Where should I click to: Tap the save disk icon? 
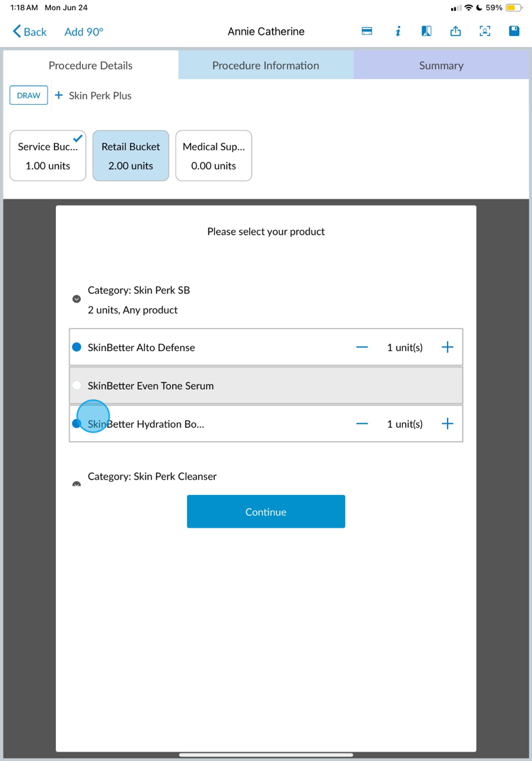[514, 31]
